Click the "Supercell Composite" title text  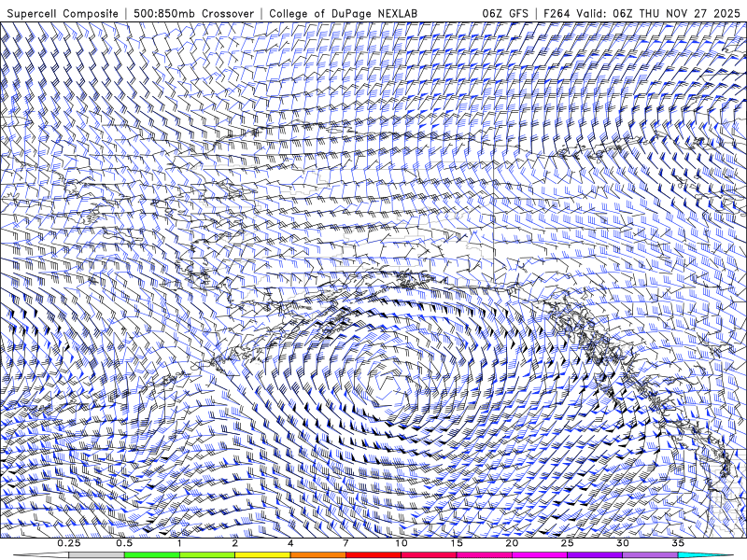(63, 13)
